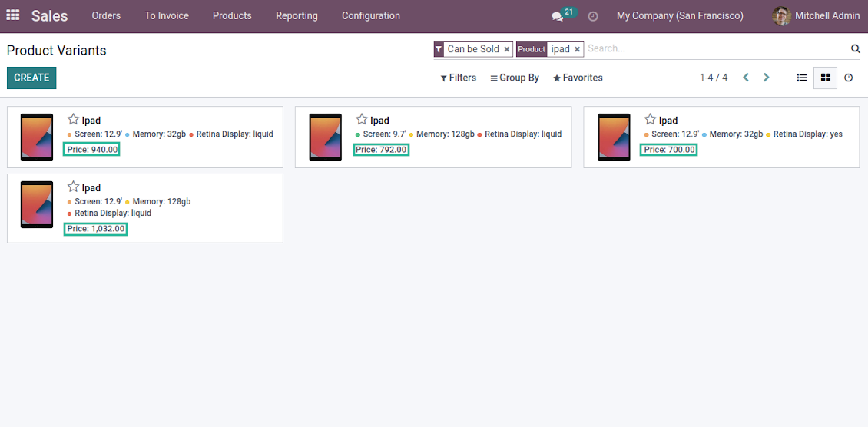Open the activities clock icon
This screenshot has width=868, height=427.
[x=593, y=16]
